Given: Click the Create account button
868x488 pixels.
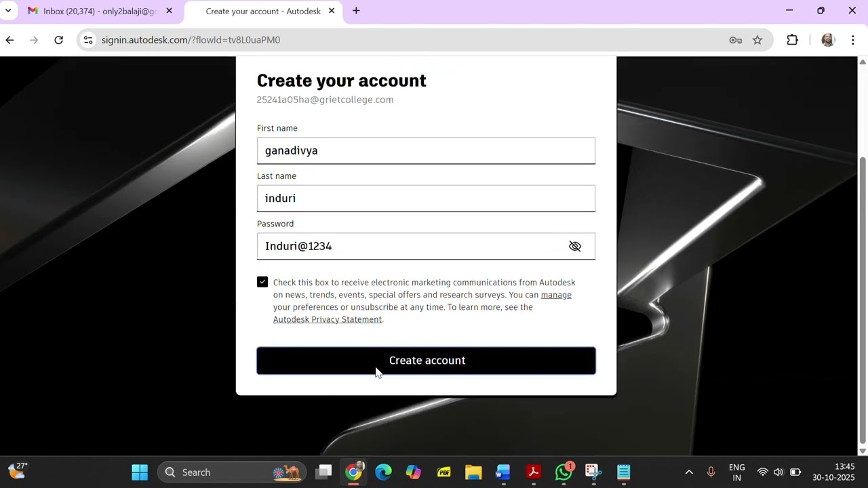Looking at the screenshot, I should [x=426, y=361].
